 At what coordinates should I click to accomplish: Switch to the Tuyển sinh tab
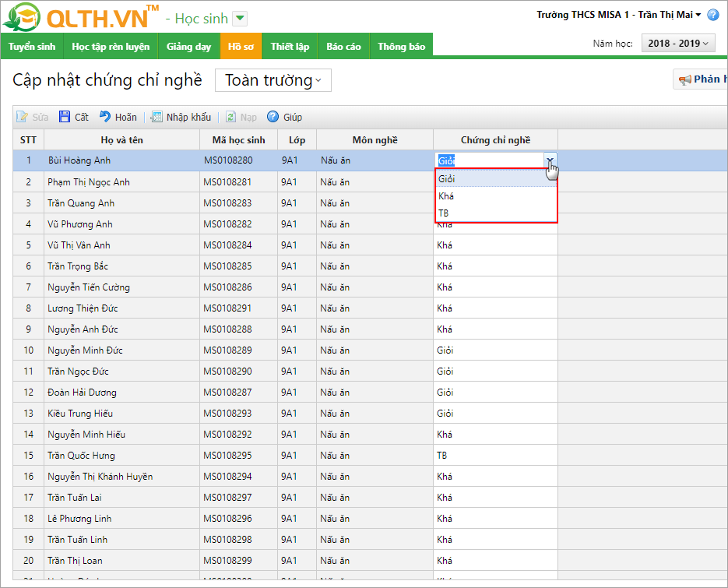[x=32, y=47]
